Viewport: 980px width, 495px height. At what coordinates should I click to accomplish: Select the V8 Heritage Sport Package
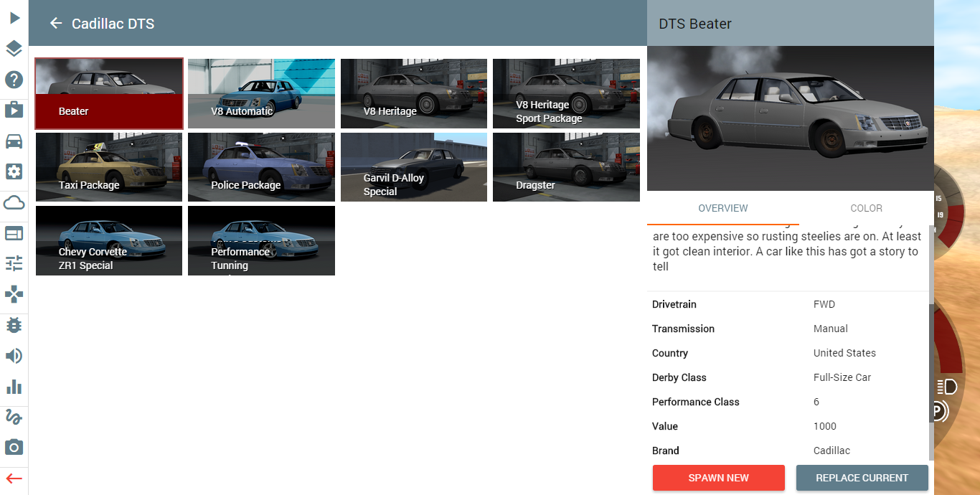pyautogui.click(x=566, y=93)
